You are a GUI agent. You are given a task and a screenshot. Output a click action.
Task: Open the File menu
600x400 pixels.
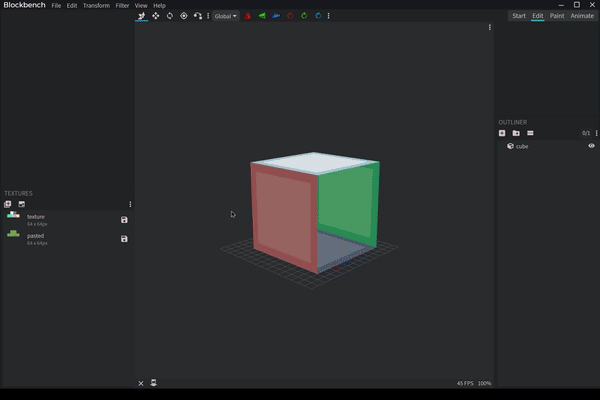click(56, 6)
